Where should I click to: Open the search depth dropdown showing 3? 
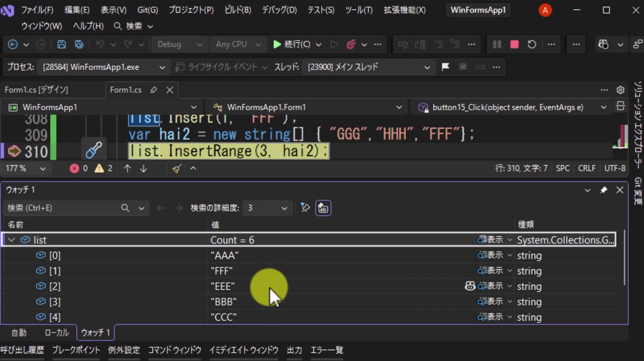pos(267,208)
